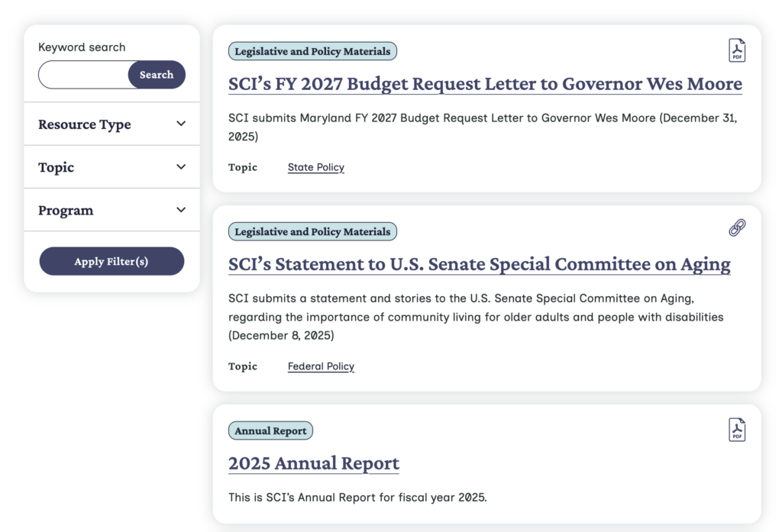Viewport: 782px width, 532px height.
Task: Select the Topic label on the first card
Action: click(x=242, y=166)
